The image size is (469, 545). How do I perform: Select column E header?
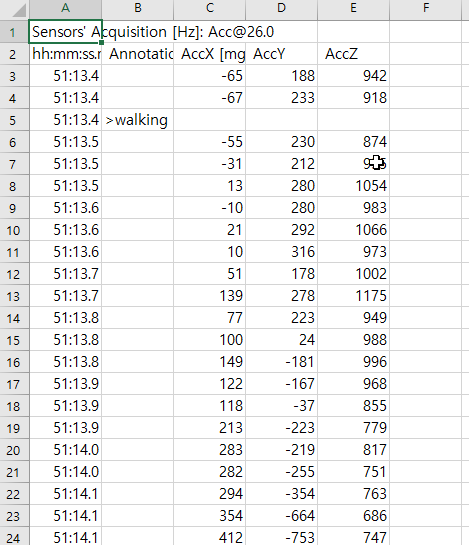(x=353, y=9)
